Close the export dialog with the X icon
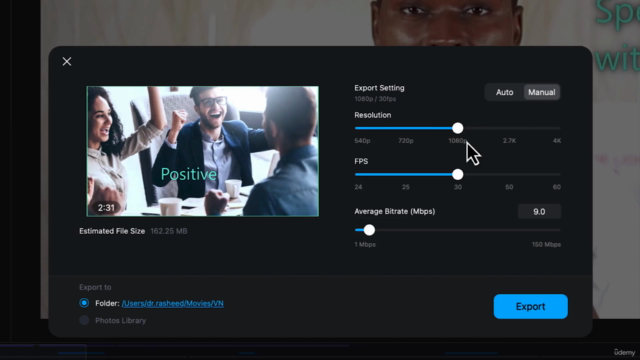 click(x=67, y=62)
